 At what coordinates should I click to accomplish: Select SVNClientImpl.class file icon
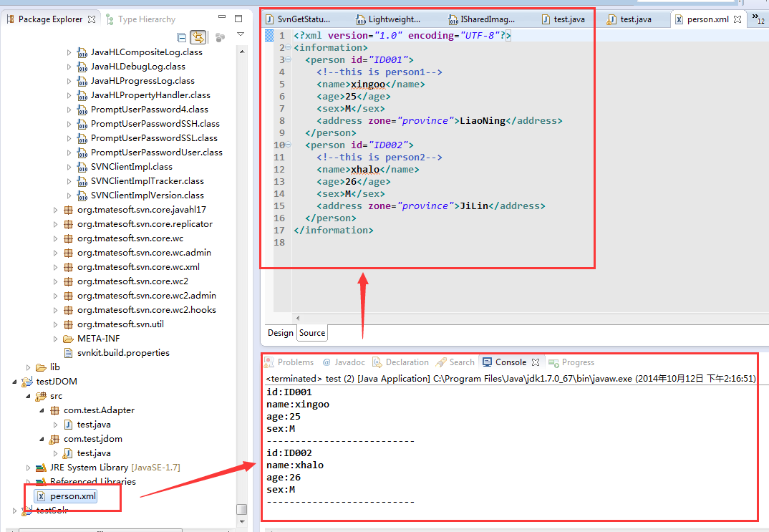click(x=82, y=167)
